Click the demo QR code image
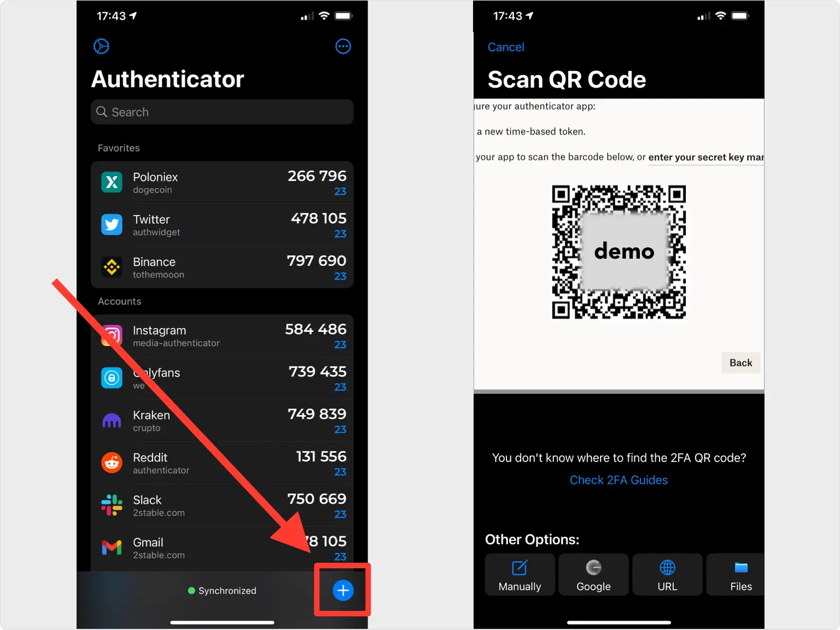840x630 pixels. point(619,252)
